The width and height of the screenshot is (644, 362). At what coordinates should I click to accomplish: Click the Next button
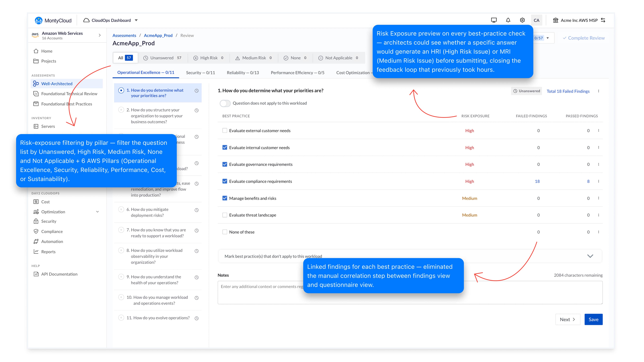coord(568,319)
